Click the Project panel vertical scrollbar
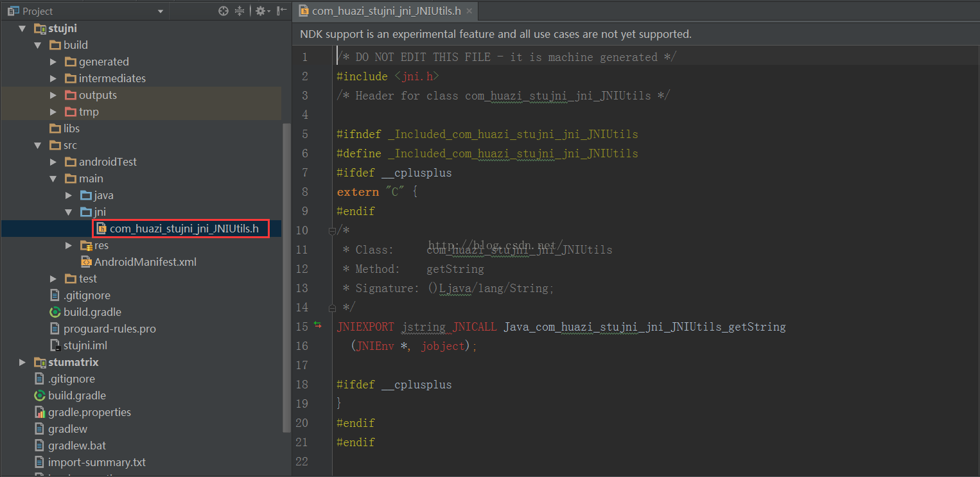The width and height of the screenshot is (980, 477). pyautogui.click(x=286, y=276)
